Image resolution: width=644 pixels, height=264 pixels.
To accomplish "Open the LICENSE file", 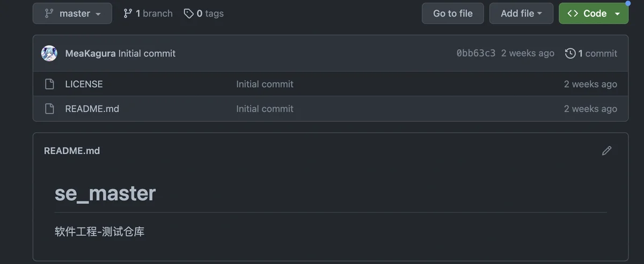I will coord(84,84).
